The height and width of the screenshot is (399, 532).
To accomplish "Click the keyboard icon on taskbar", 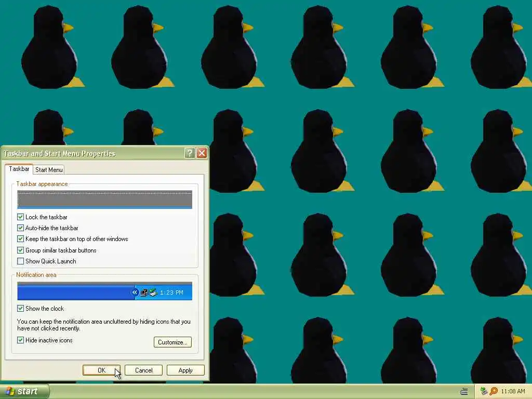I will tap(464, 392).
